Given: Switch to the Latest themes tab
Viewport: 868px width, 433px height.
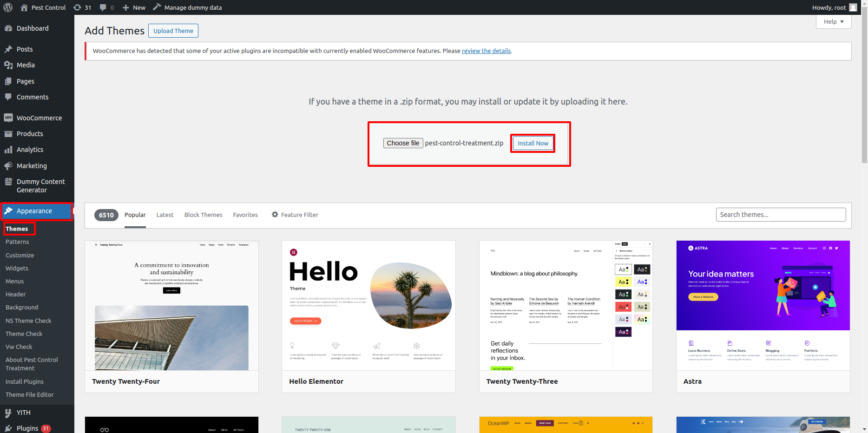Looking at the screenshot, I should [165, 215].
